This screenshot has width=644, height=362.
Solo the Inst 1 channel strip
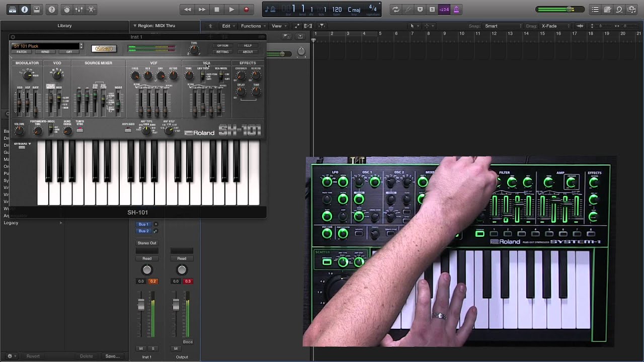153,348
